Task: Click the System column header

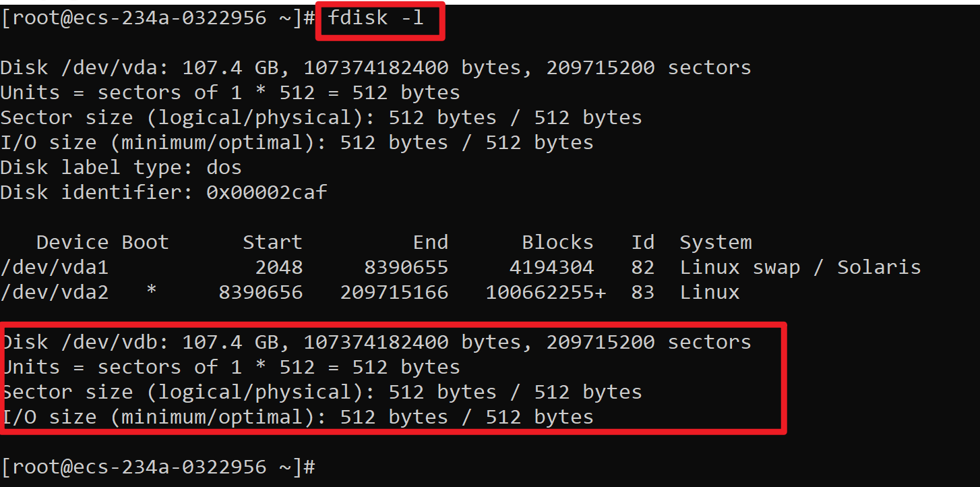Action: [x=715, y=243]
